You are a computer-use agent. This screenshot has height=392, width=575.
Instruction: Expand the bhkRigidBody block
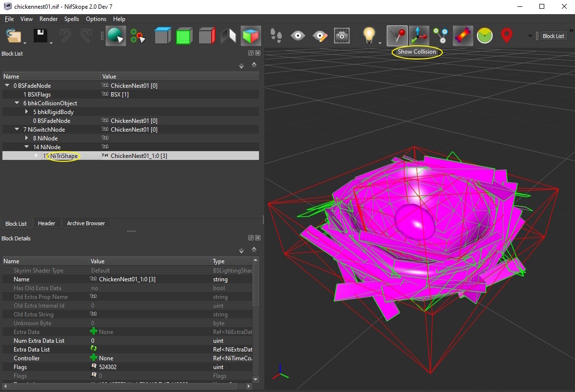click(28, 112)
